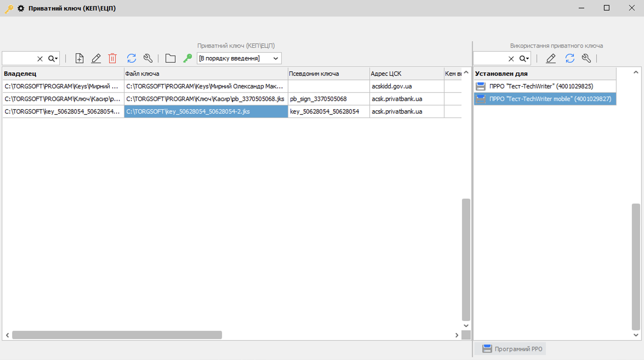
Task: Click the key table scroll right arrow
Action: pos(457,335)
